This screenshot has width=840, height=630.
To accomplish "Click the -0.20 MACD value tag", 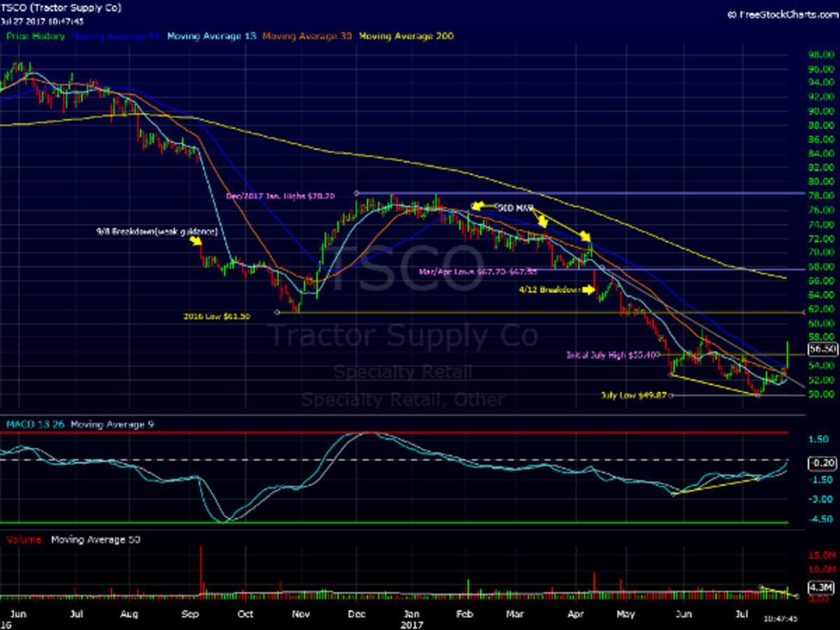I will tap(822, 463).
